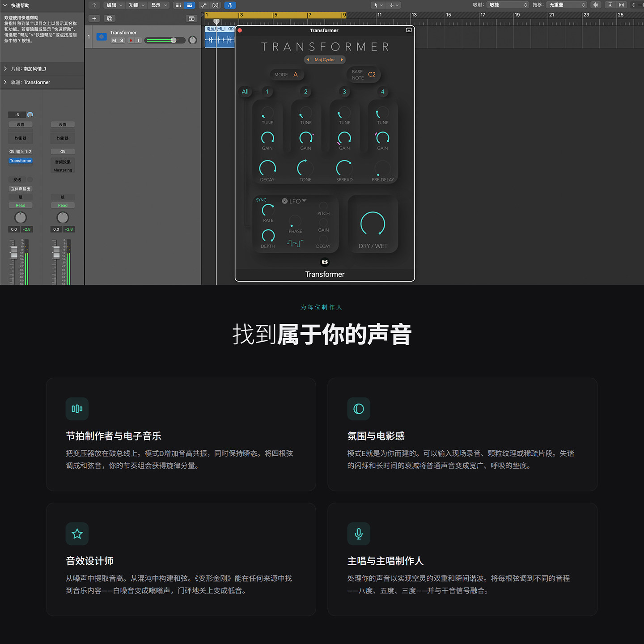This screenshot has height=644, width=644.
Task: Click the microphone icon on the vocals card
Action: 359,534
